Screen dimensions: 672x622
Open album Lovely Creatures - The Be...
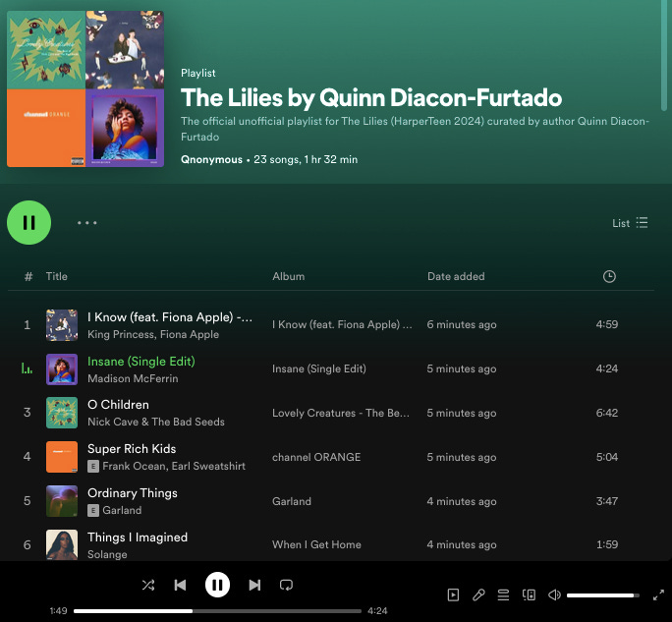341,413
